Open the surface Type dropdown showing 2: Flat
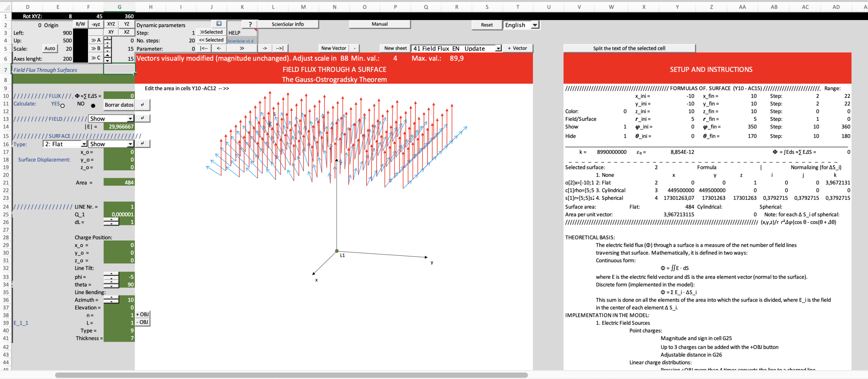868x379 pixels. [84, 144]
